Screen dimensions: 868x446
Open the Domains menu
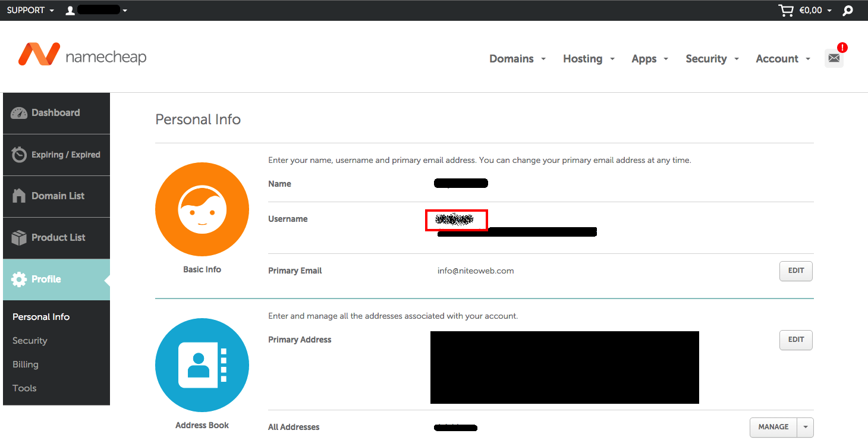pyautogui.click(x=517, y=58)
